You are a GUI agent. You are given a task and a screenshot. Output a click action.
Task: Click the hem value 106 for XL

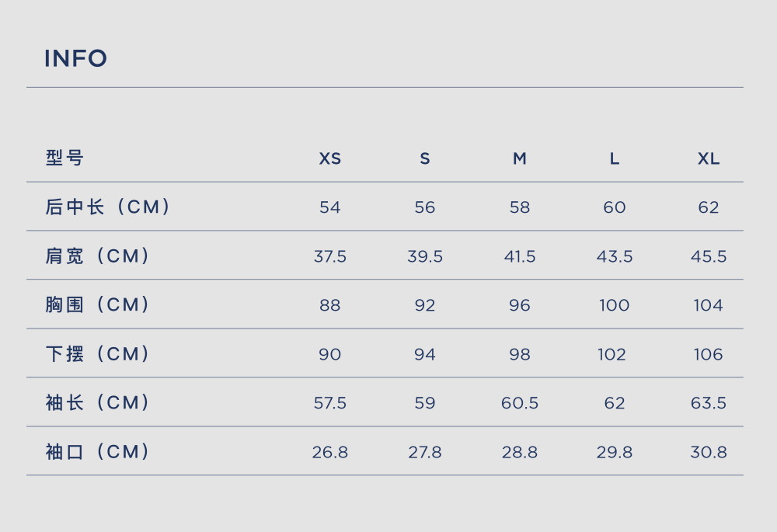pyautogui.click(x=708, y=354)
